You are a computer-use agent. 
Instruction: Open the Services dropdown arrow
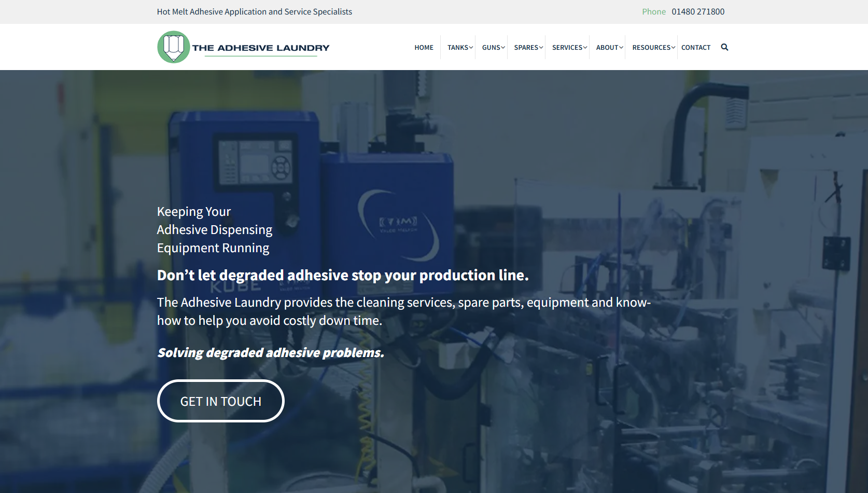585,48
